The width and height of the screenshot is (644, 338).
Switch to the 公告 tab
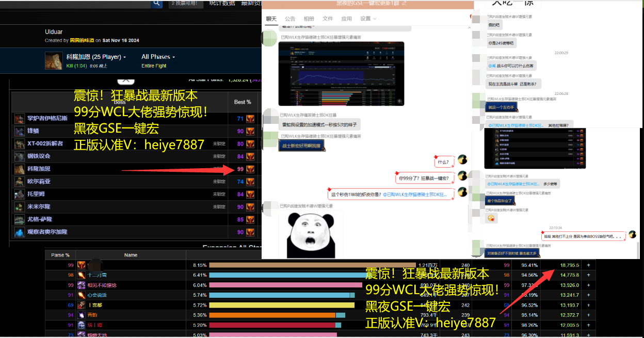(290, 19)
